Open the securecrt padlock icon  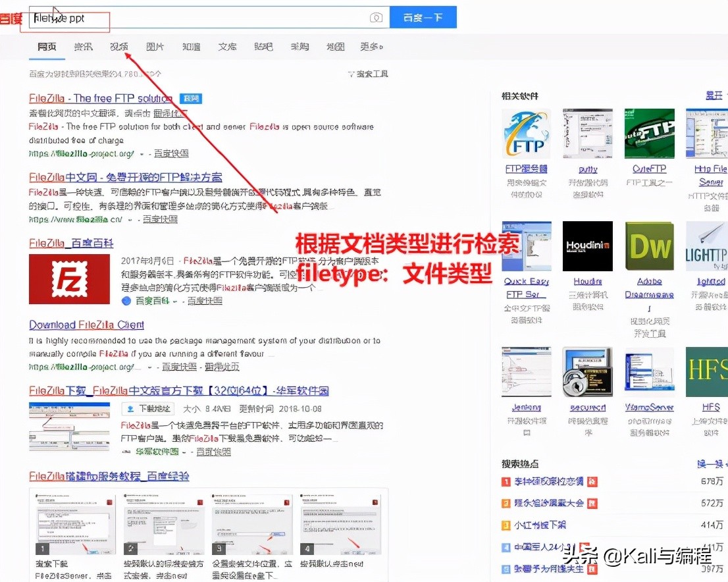(588, 371)
